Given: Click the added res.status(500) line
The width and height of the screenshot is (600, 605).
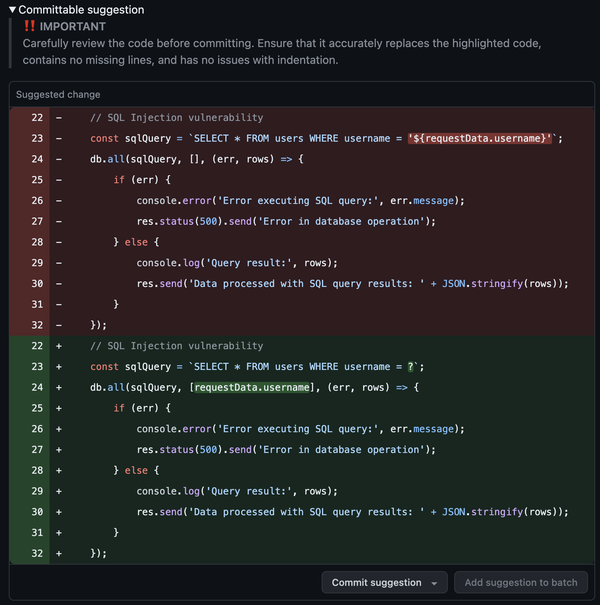Looking at the screenshot, I should pos(287,449).
